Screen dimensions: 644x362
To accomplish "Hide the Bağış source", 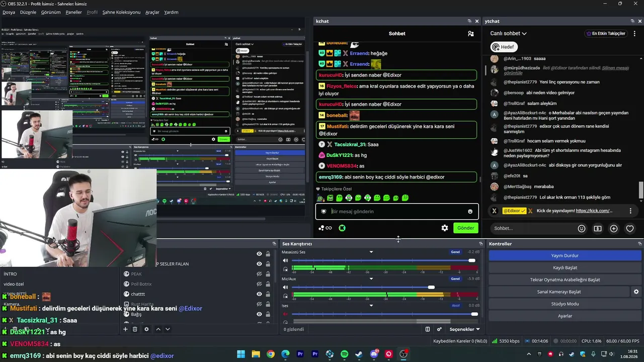I will (x=259, y=314).
